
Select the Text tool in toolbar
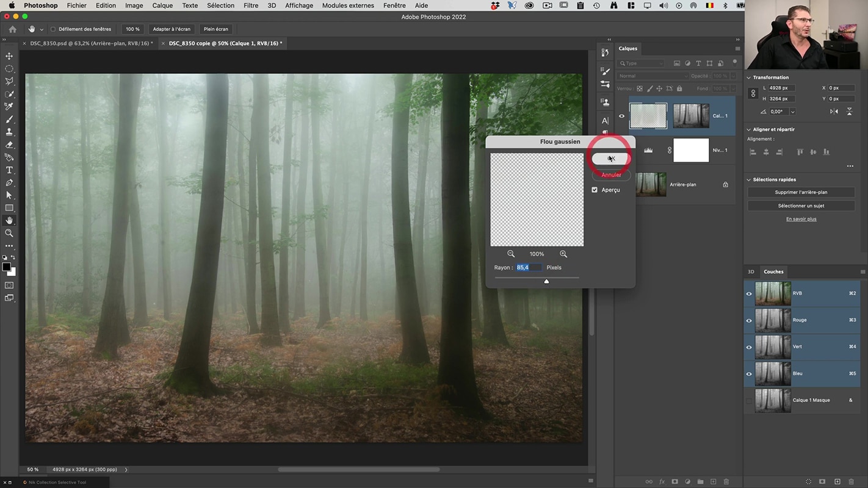pyautogui.click(x=9, y=170)
